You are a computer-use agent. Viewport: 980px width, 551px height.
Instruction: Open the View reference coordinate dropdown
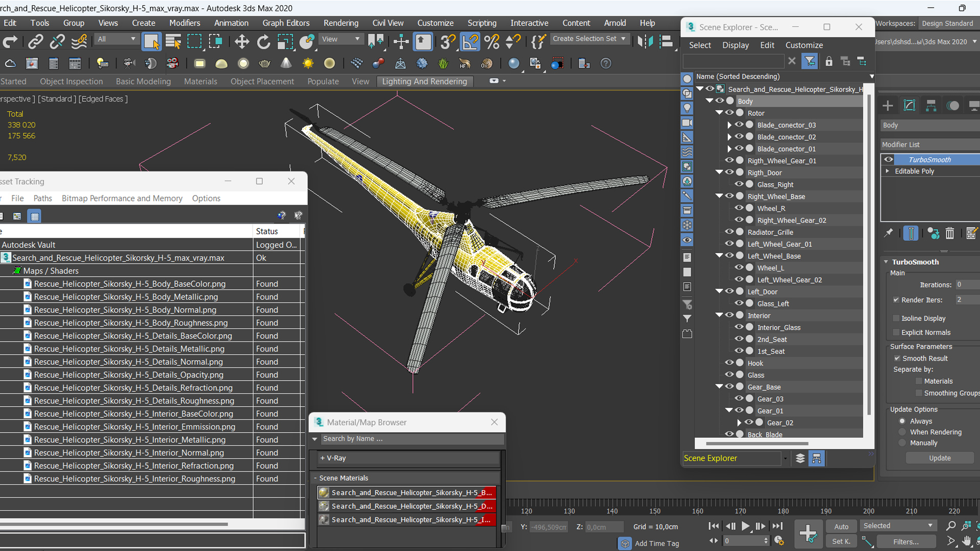tap(340, 39)
